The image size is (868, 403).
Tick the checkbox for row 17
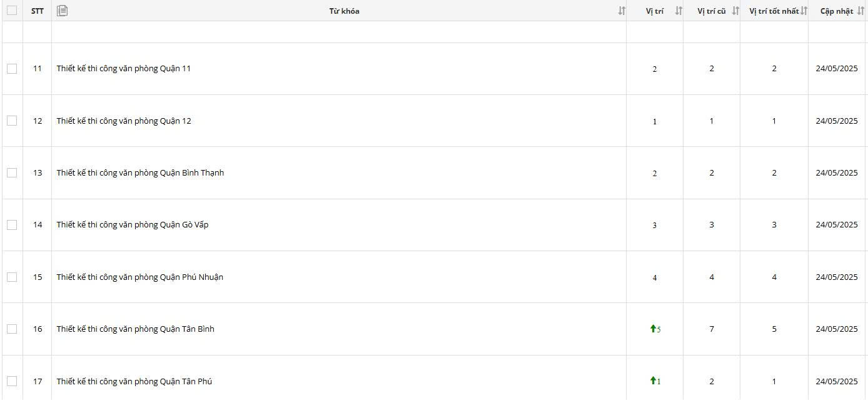[x=12, y=381]
